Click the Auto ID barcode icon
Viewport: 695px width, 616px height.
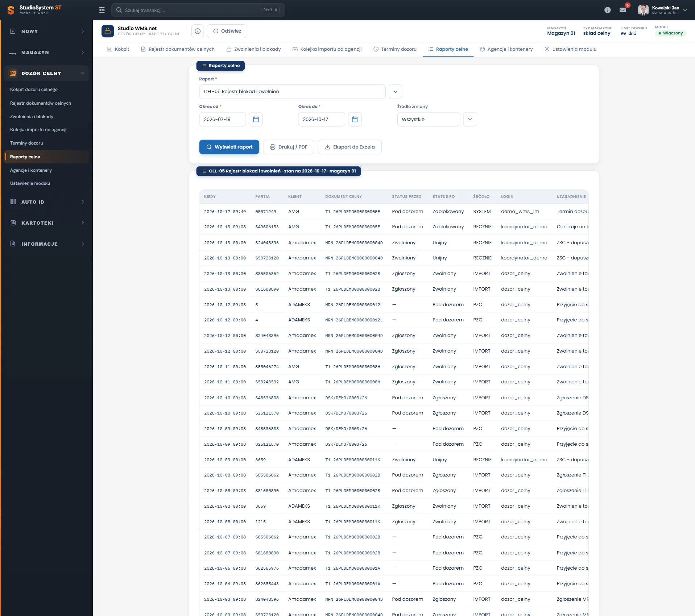(13, 202)
